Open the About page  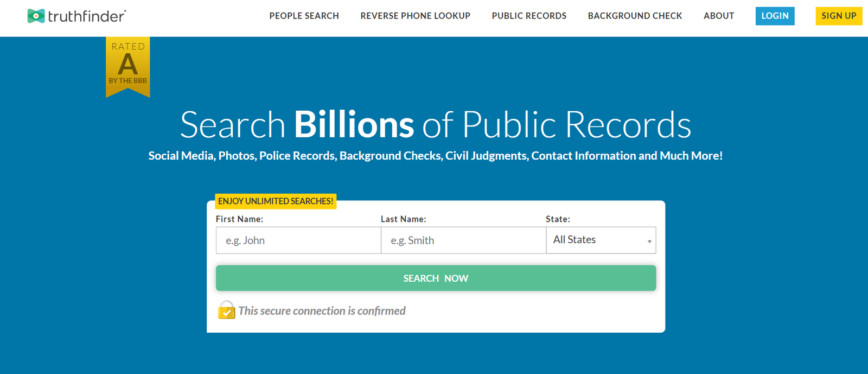pos(719,16)
